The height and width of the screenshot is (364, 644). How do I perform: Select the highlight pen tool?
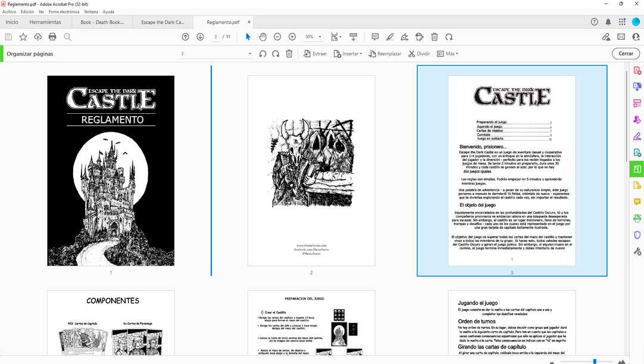tap(390, 37)
